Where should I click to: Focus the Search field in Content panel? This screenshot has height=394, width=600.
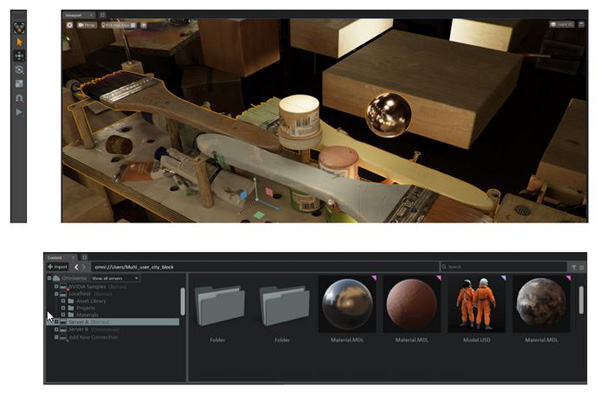503,267
